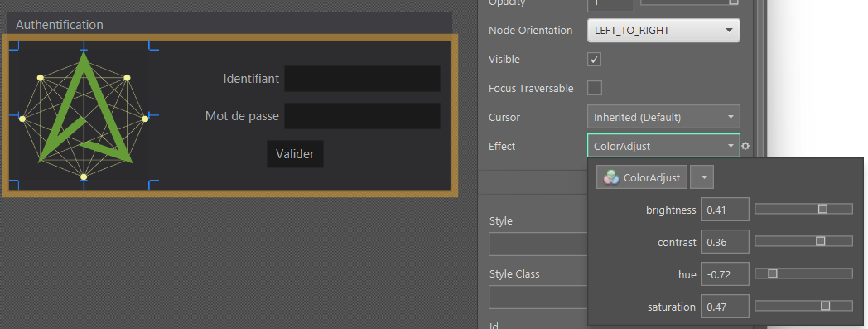Screen dimensions: 868x329
Task: Click the Valider button
Action: pyautogui.click(x=295, y=154)
